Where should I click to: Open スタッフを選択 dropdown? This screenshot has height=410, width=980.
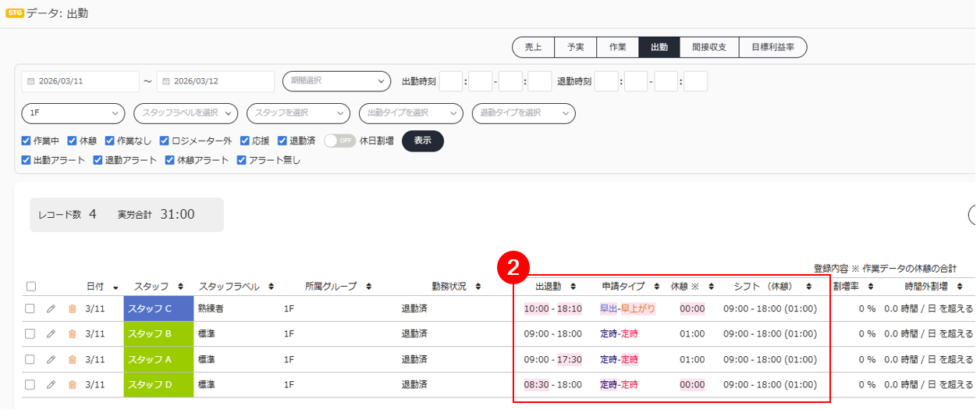pos(298,113)
